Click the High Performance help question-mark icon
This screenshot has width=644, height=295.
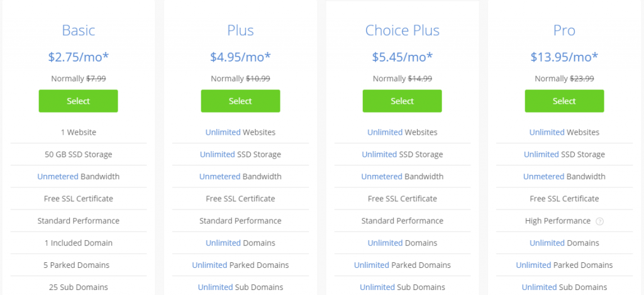599,221
